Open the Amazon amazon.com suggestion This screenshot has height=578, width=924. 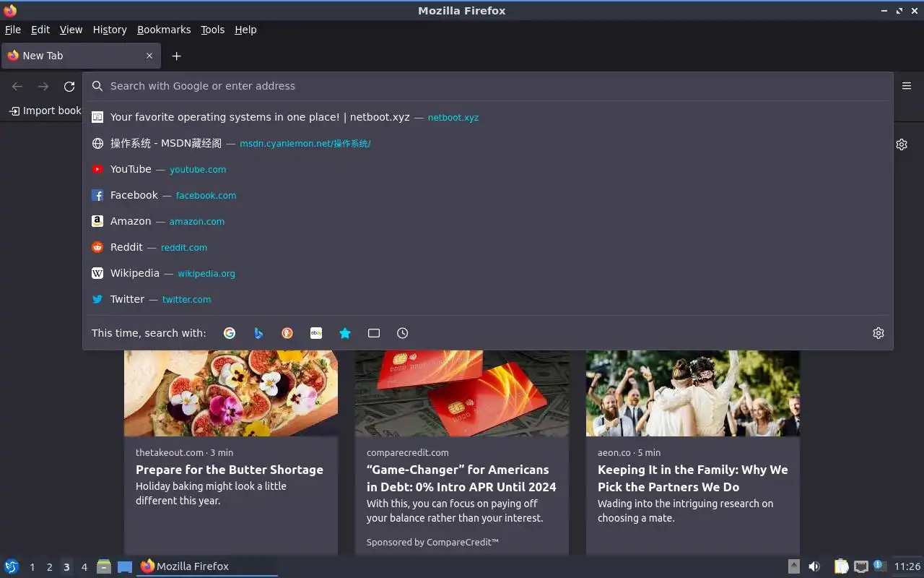pyautogui.click(x=488, y=221)
